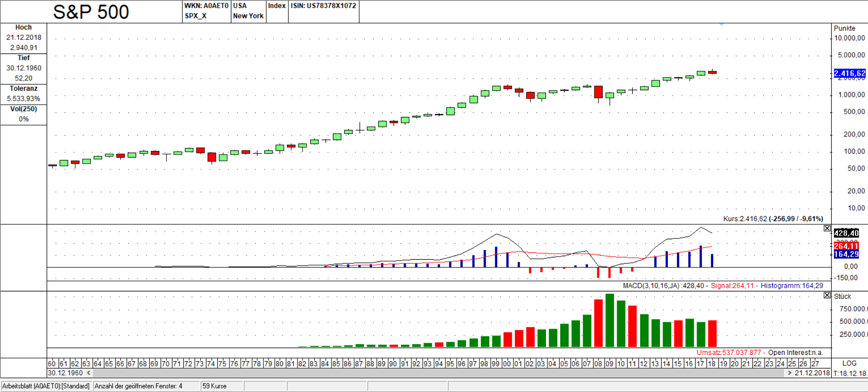Image resolution: width=868 pixels, height=392 pixels.
Task: Click the large red 2008 candlestick
Action: (599, 92)
